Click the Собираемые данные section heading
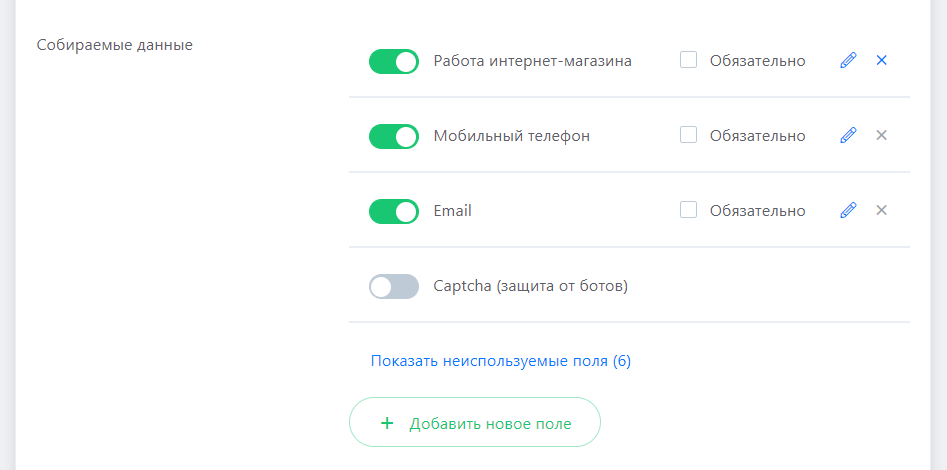Viewport: 947px width, 470px height. (114, 45)
